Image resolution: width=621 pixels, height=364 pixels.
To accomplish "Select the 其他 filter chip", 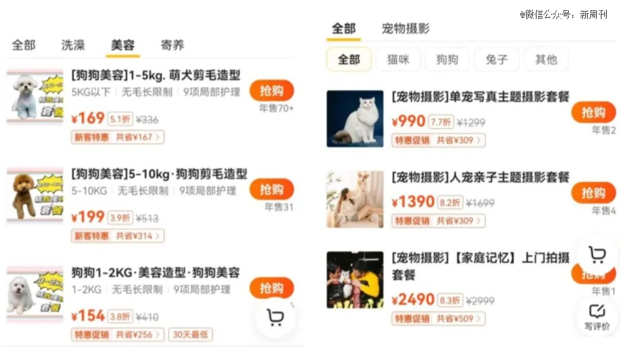I will (x=546, y=59).
